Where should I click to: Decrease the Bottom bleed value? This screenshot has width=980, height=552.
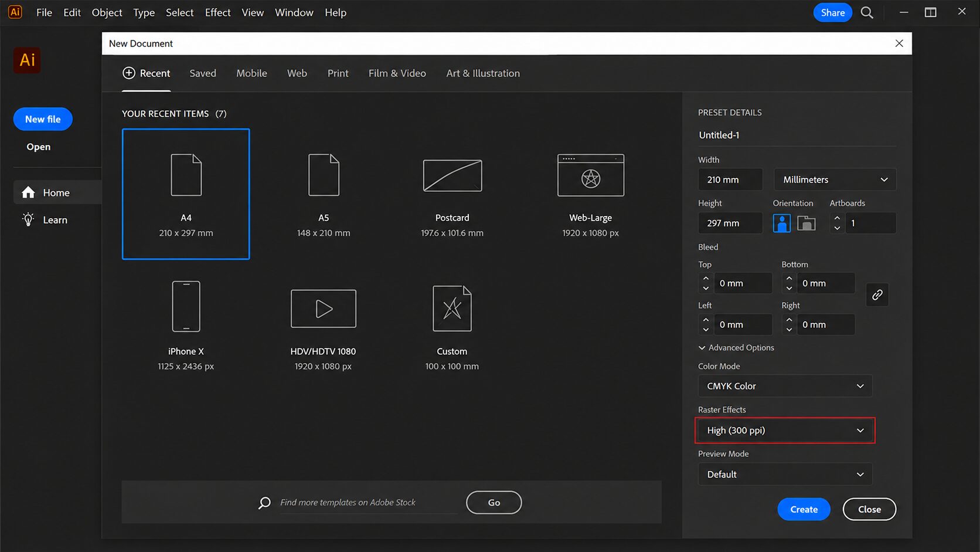coord(789,288)
